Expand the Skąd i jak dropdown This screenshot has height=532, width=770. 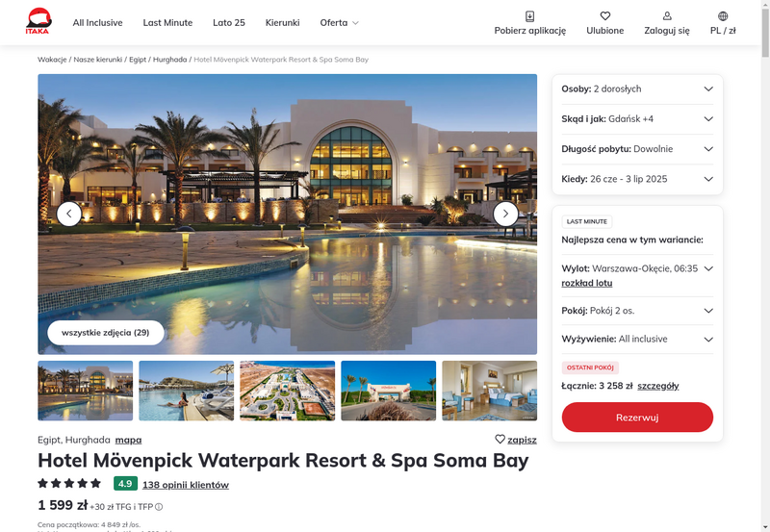(x=637, y=118)
